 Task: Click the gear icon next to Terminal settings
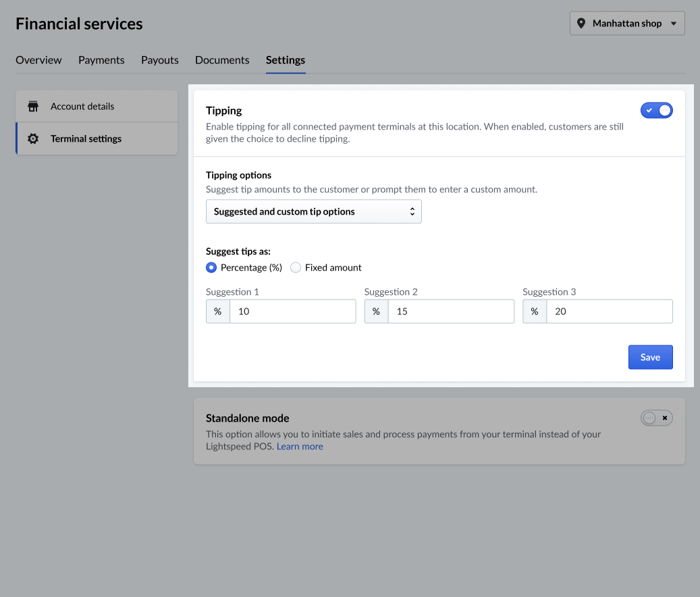tap(33, 139)
